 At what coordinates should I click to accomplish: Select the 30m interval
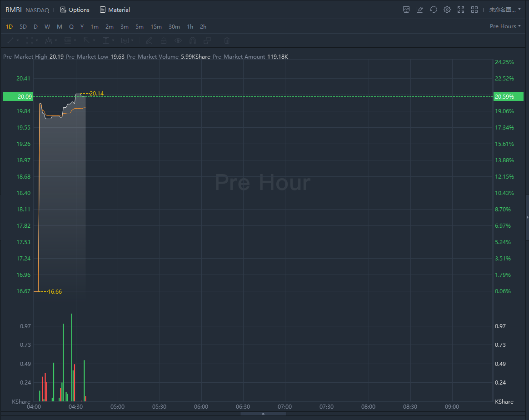click(174, 27)
